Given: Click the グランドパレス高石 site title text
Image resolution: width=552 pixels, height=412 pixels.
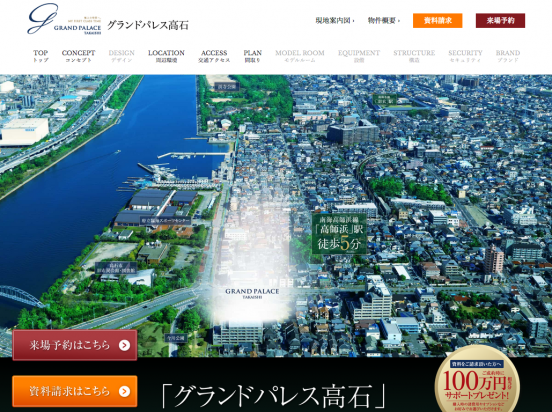Looking at the screenshot, I should [x=148, y=25].
